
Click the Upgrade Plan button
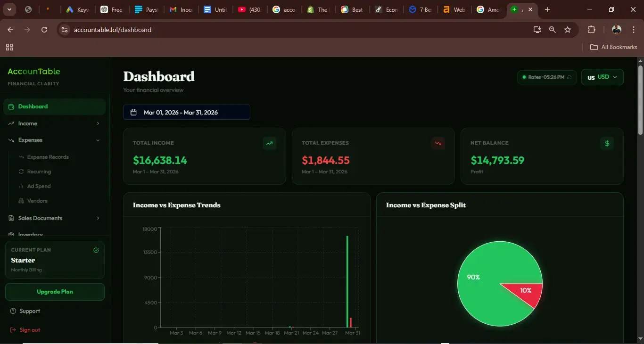click(55, 292)
